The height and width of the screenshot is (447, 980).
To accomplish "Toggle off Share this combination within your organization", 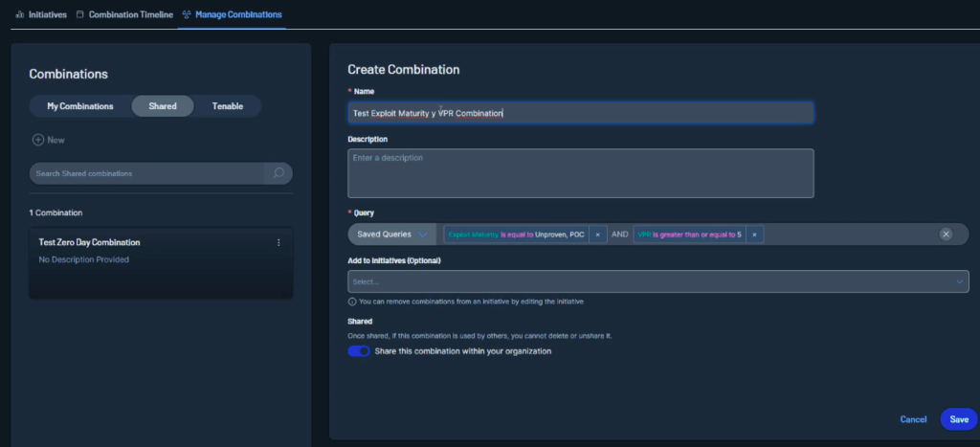I will click(x=359, y=351).
